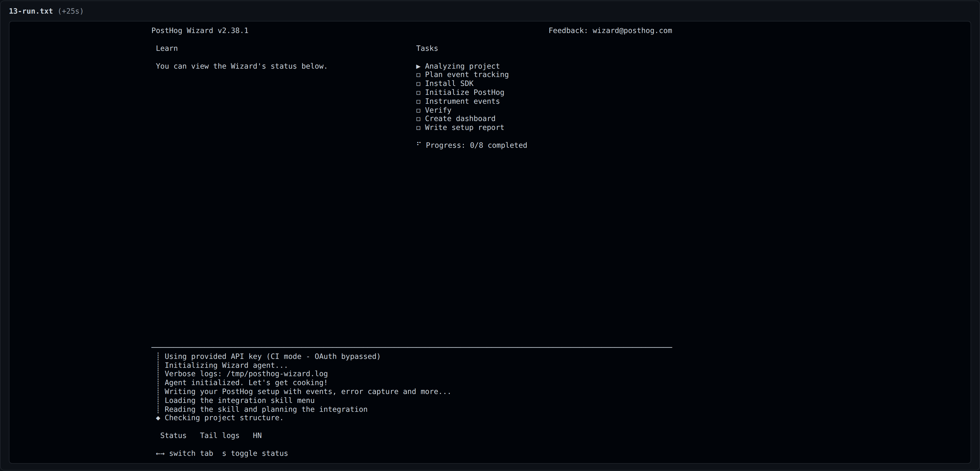Click the 'Using provided API key' log line
This screenshot has height=471, width=980.
coord(272,356)
